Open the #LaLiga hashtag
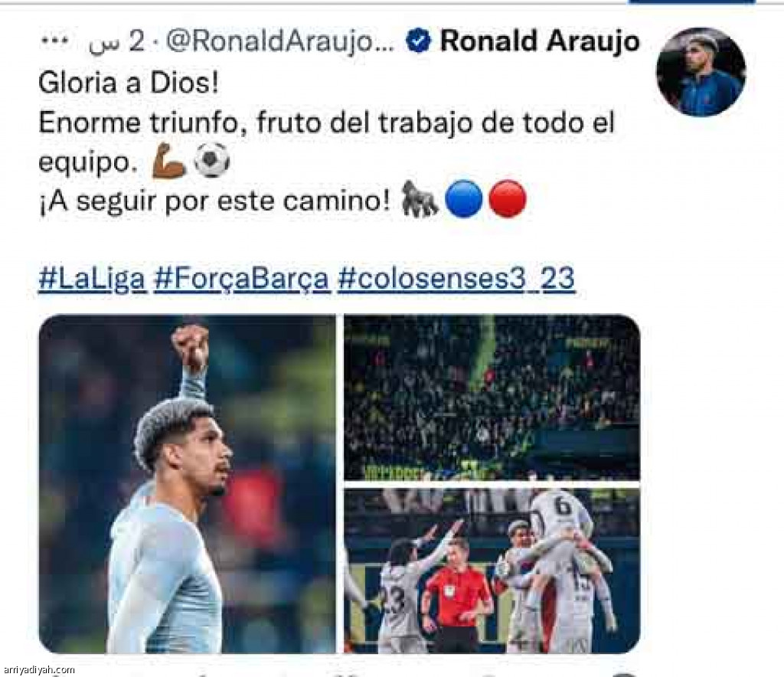This screenshot has width=784, height=677. (93, 279)
